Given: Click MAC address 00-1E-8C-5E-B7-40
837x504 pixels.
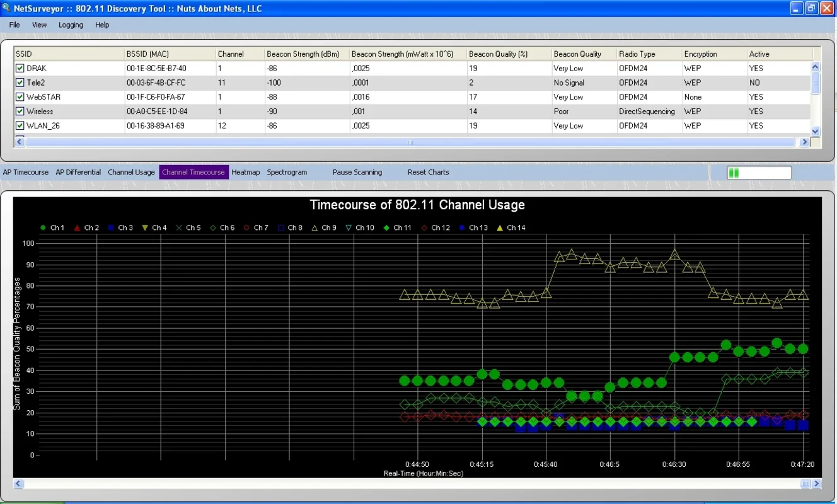Looking at the screenshot, I should 156,68.
